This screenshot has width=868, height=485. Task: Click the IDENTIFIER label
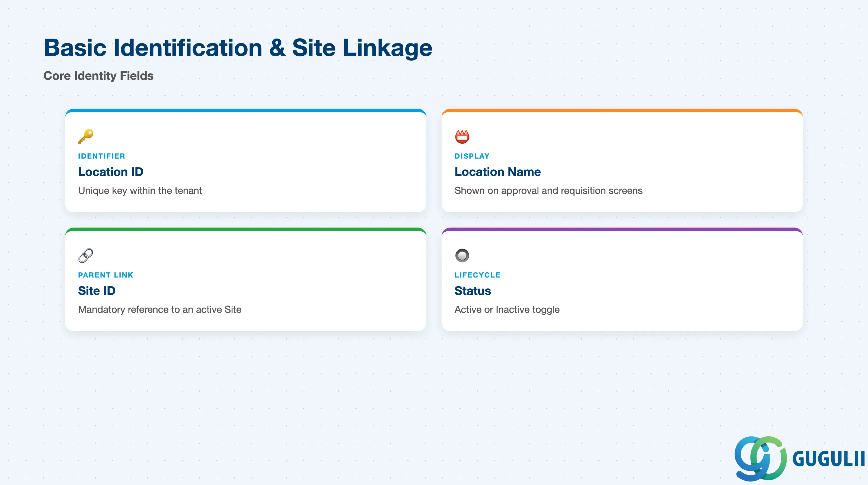coord(101,156)
